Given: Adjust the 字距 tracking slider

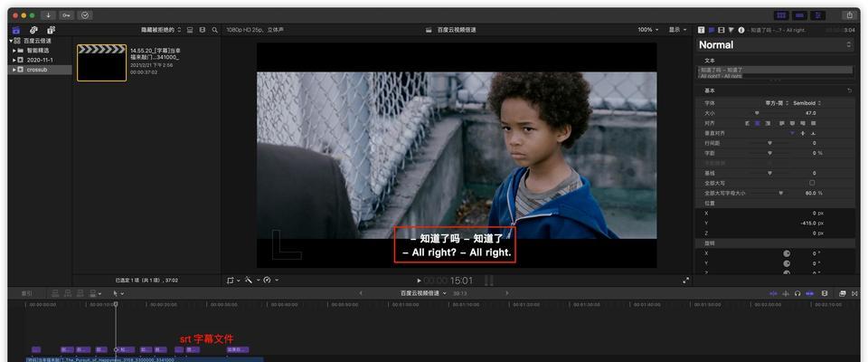Looking at the screenshot, I should pos(769,153).
